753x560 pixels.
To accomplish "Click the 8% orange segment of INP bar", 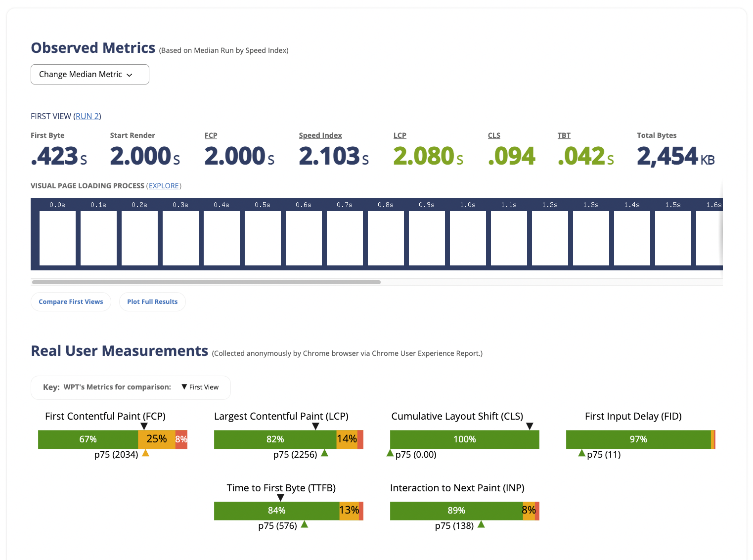I will click(529, 511).
